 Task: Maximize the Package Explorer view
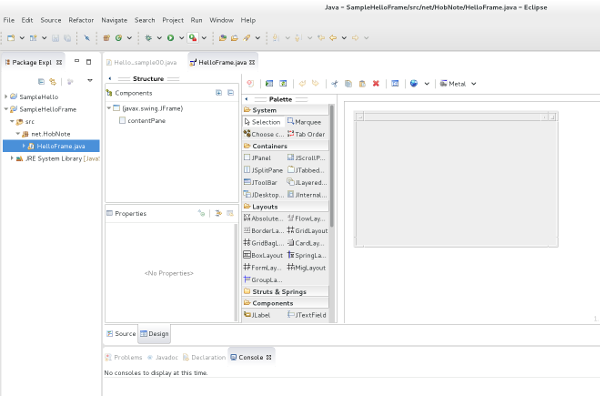click(89, 62)
